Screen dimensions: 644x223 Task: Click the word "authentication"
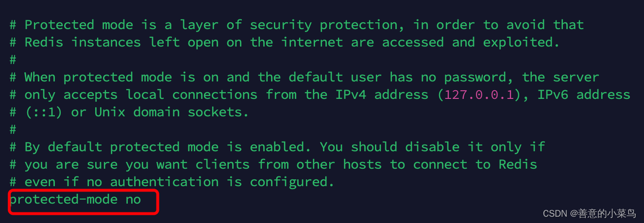(164, 182)
